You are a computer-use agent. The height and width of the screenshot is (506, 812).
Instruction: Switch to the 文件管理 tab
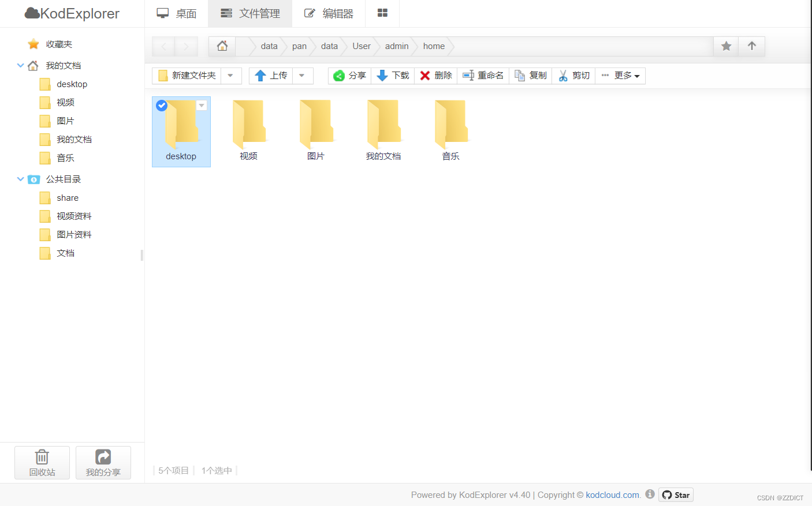point(250,13)
